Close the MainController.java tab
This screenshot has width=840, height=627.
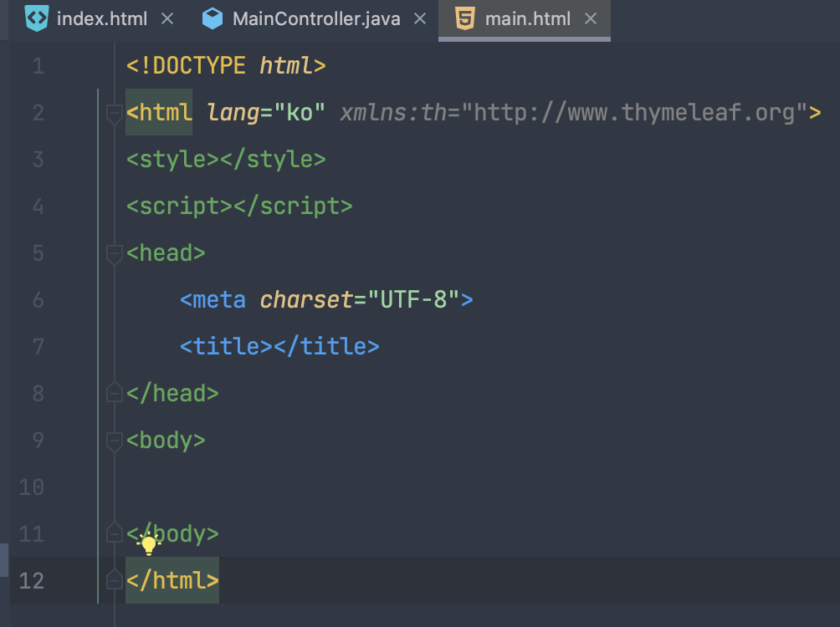(x=420, y=19)
